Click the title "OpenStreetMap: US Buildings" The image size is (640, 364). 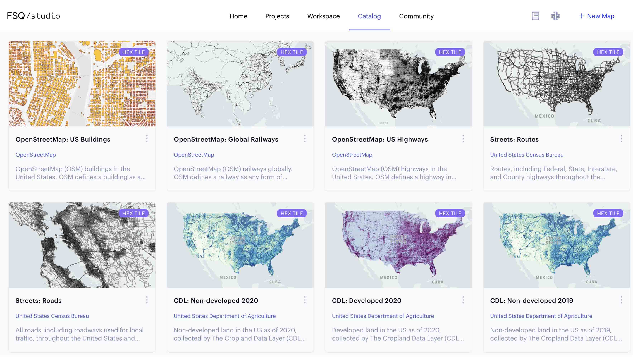tap(63, 140)
